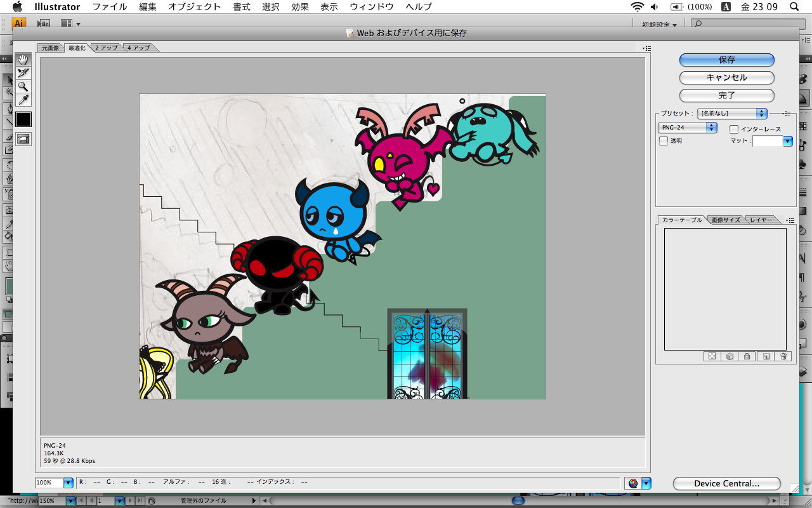Select the Zoom magnifier tool
This screenshot has width=812, height=508.
[23, 86]
